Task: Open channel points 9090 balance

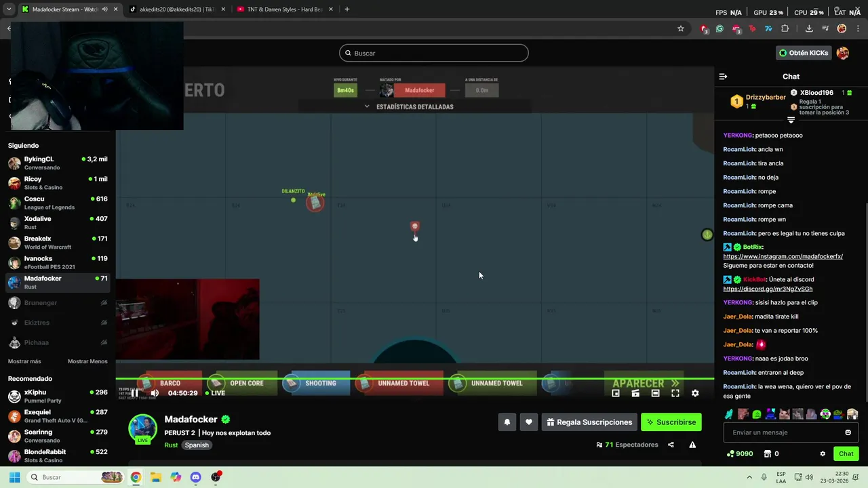Action: [740, 453]
